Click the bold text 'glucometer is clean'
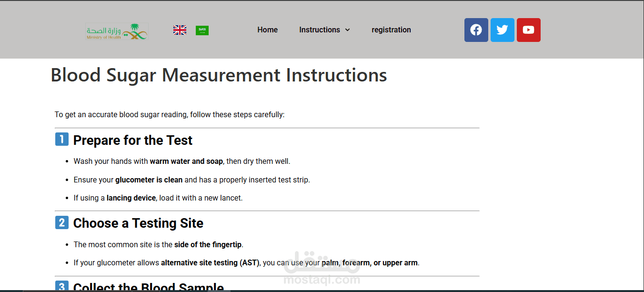This screenshot has height=292, width=644. tap(149, 180)
